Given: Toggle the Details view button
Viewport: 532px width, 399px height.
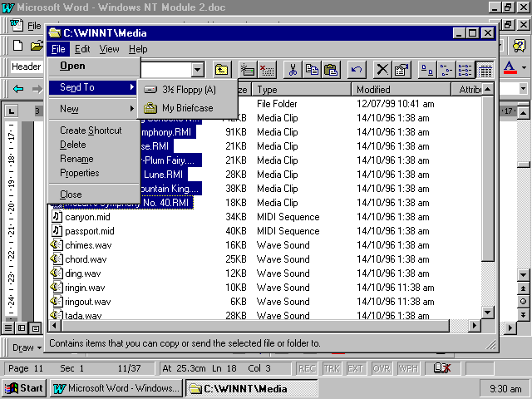Looking at the screenshot, I should point(485,71).
